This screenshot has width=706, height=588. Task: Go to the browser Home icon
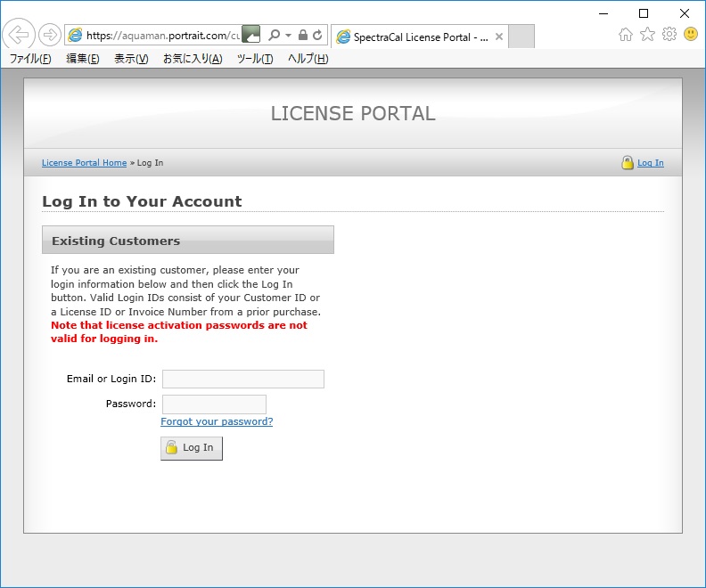click(626, 35)
